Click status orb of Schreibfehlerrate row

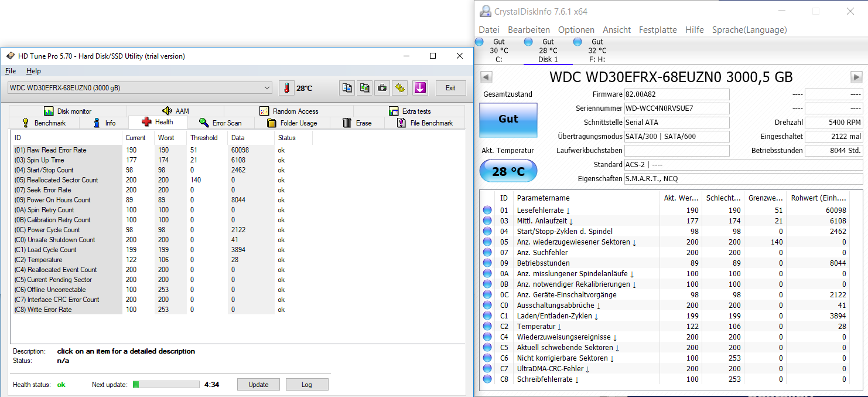487,379
